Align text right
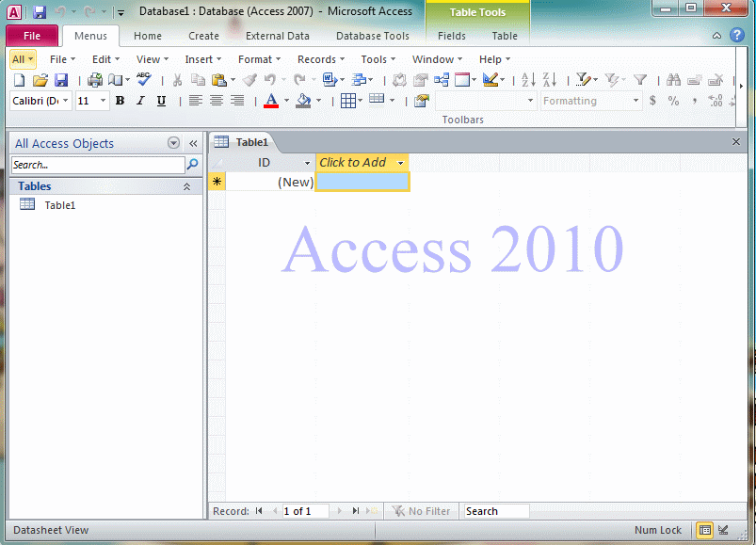 [x=236, y=101]
